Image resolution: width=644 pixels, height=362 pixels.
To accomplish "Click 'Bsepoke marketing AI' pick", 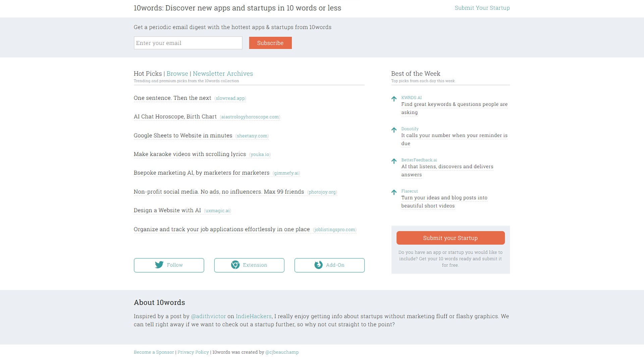I will pos(202,173).
